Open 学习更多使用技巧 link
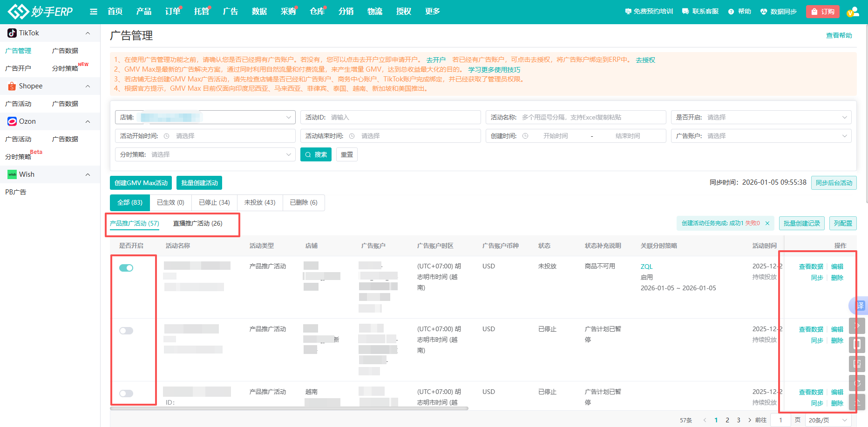The width and height of the screenshot is (868, 427). pos(495,70)
